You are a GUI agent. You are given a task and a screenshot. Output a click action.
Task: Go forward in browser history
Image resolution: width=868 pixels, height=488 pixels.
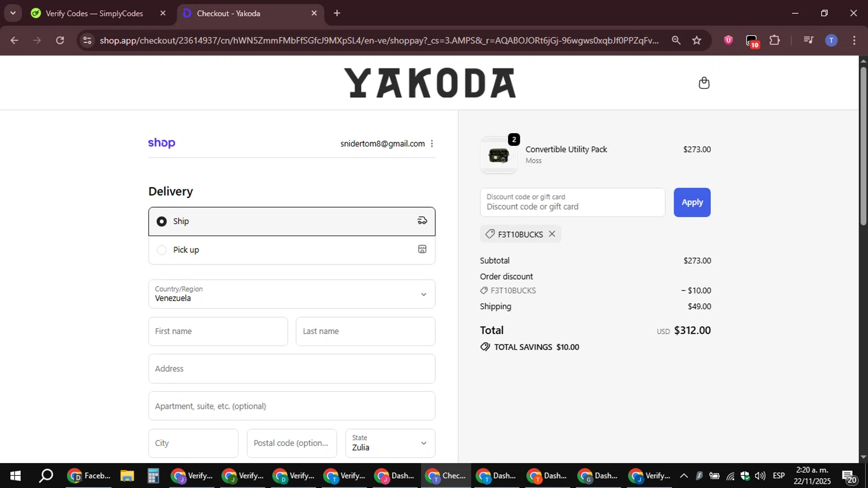(x=37, y=40)
